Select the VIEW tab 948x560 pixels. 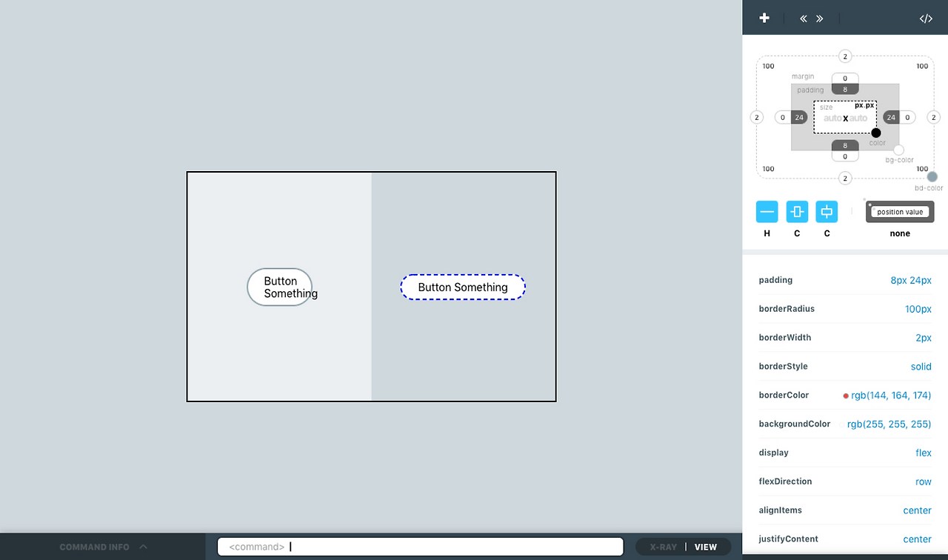[706, 547]
